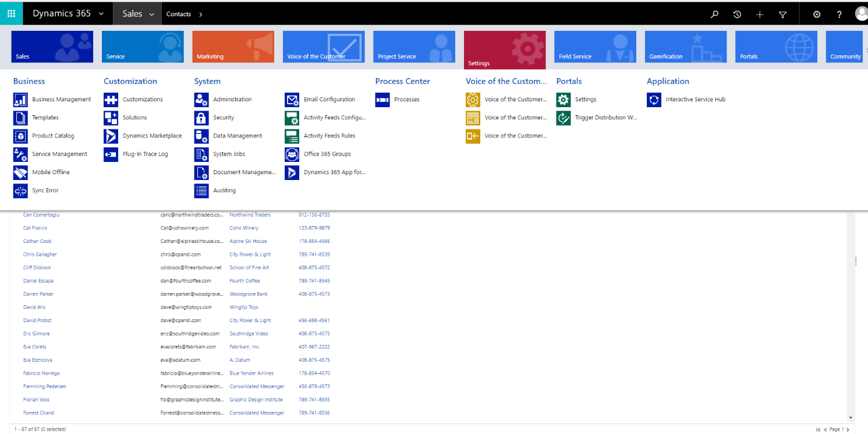Click the Business Management icon

(20, 100)
